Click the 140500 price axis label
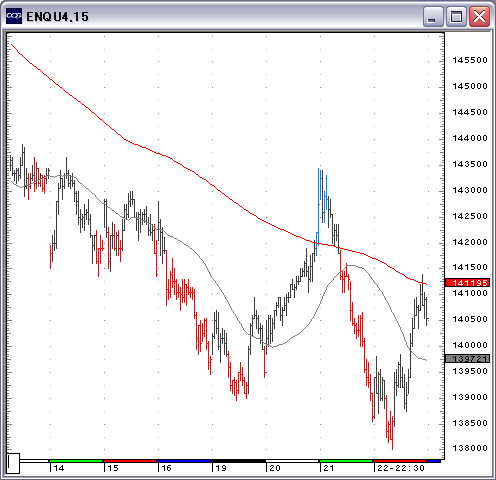496x480 pixels. click(470, 319)
